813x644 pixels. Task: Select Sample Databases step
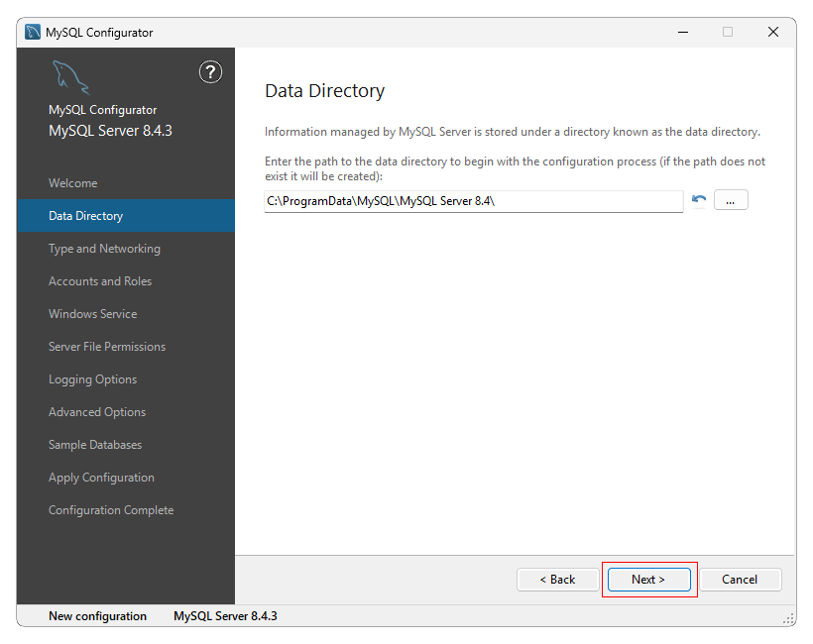(x=95, y=445)
